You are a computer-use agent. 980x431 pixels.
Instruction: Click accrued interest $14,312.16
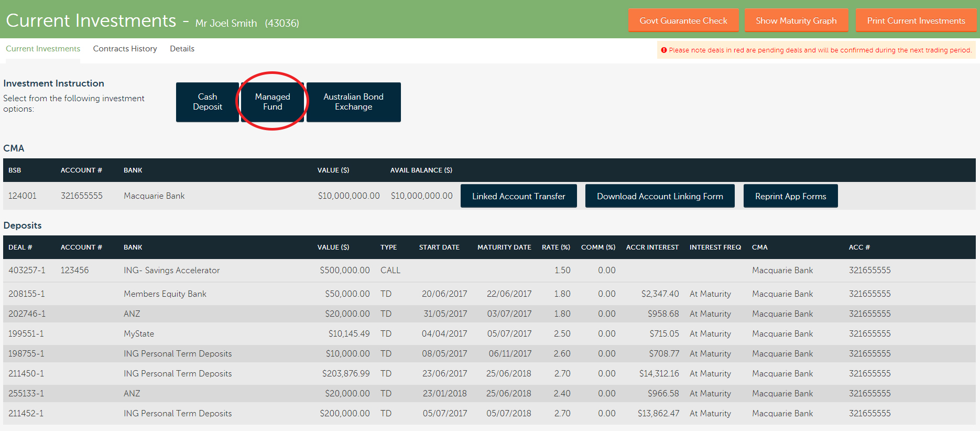659,373
